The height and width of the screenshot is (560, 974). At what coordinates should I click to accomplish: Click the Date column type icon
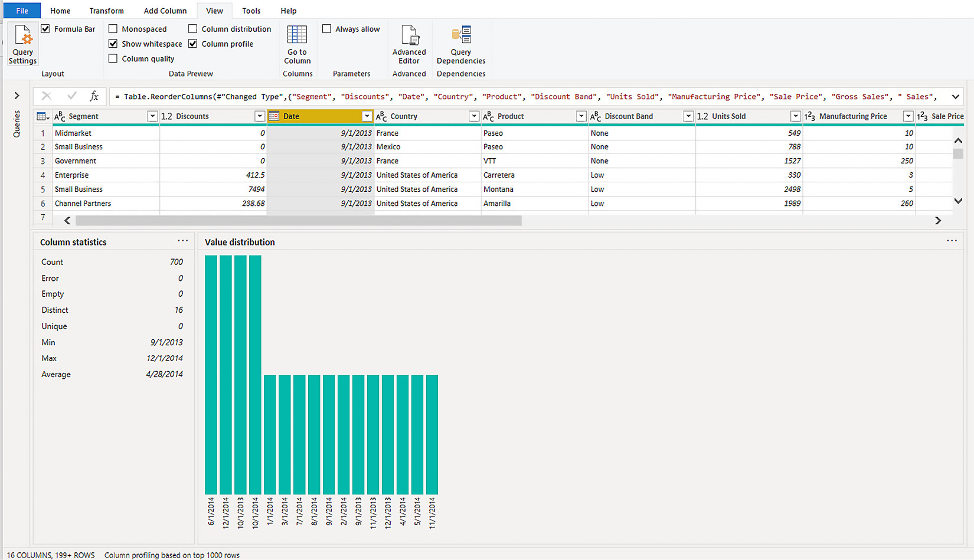[x=274, y=116]
